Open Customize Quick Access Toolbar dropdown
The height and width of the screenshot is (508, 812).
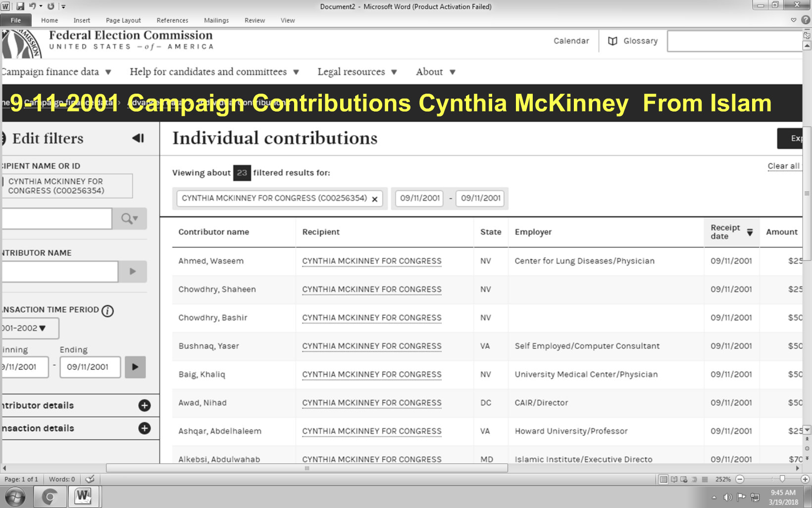(x=63, y=6)
